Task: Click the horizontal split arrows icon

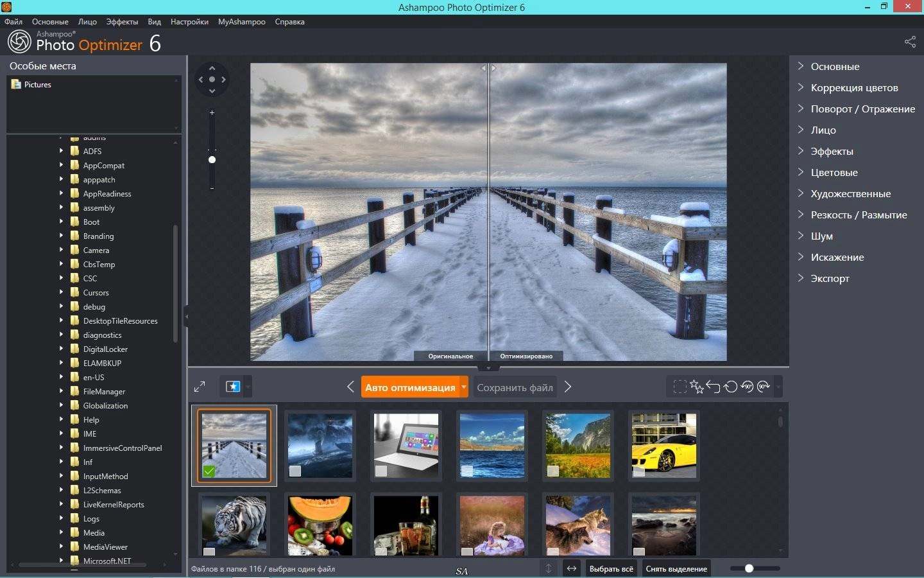Action: pos(571,568)
